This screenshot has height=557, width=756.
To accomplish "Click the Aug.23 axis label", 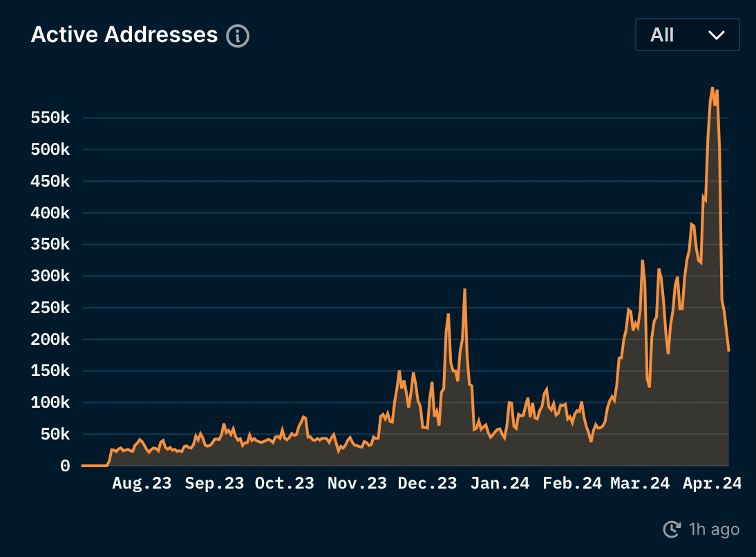I will coord(141,484).
